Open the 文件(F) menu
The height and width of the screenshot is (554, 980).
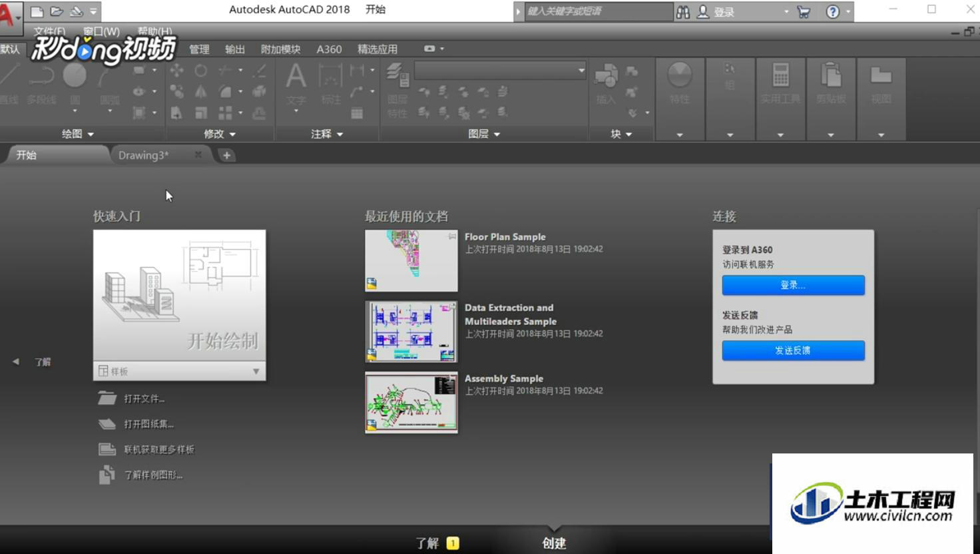[49, 31]
